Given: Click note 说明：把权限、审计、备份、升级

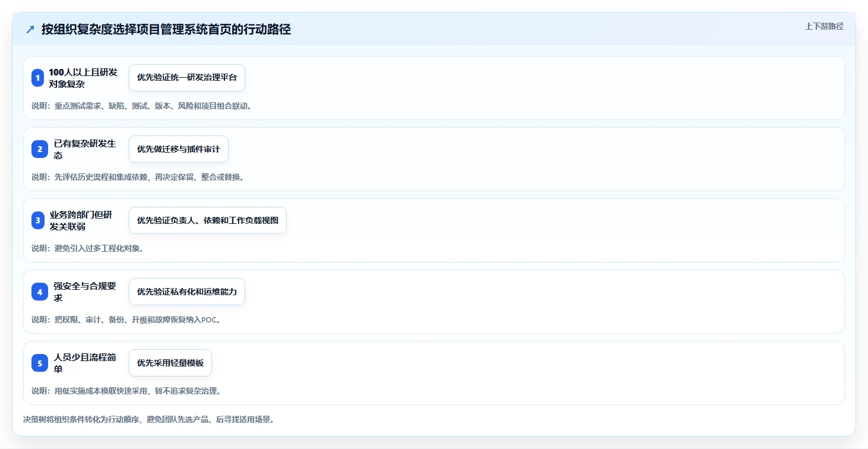Looking at the screenshot, I should (x=127, y=320).
